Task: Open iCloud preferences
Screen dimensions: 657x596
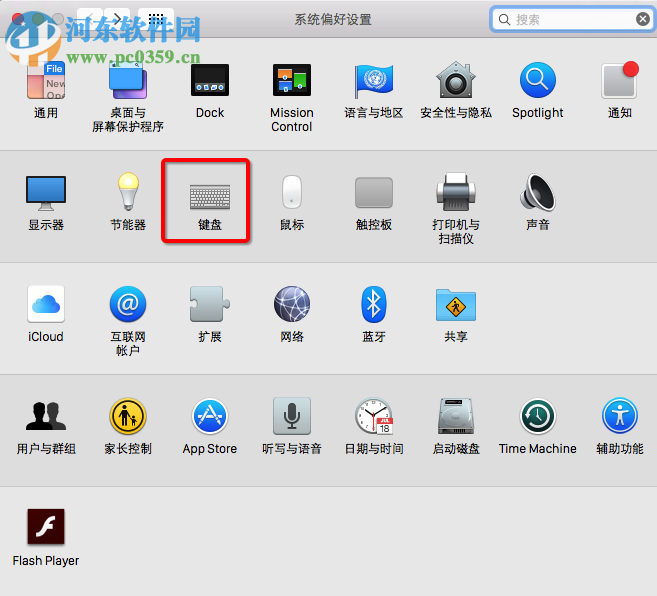Action: pyautogui.click(x=46, y=304)
